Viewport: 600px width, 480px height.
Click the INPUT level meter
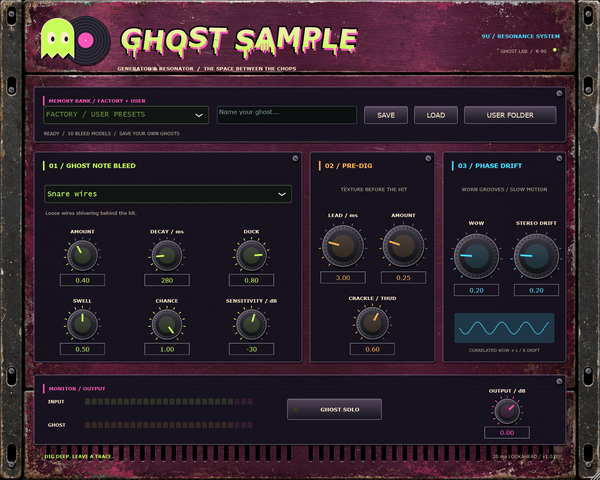tap(169, 402)
